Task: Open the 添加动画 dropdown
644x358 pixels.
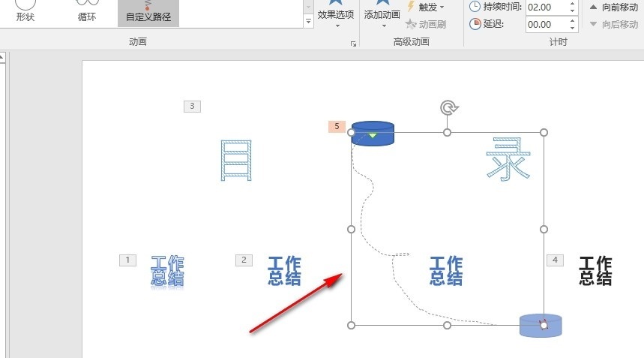Action: tap(382, 19)
